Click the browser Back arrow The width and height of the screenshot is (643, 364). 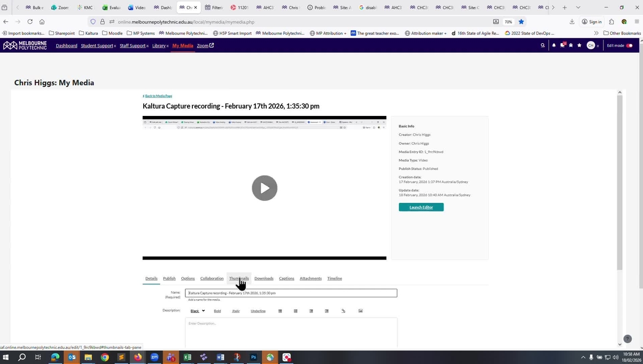click(x=6, y=22)
